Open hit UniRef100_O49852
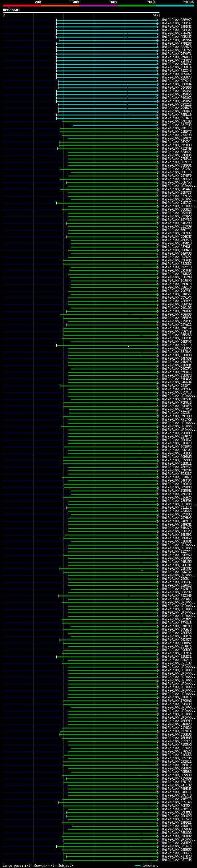The width and height of the screenshot is (197, 868). point(177,101)
